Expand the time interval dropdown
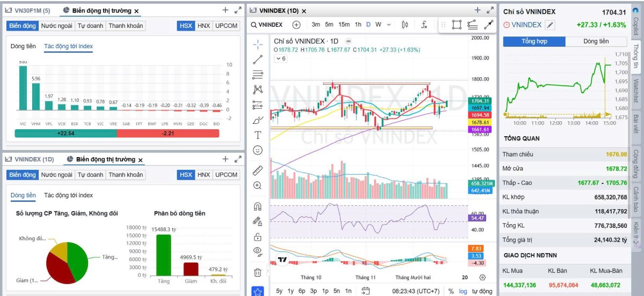This screenshot has height=296, width=644. pyautogui.click(x=389, y=24)
